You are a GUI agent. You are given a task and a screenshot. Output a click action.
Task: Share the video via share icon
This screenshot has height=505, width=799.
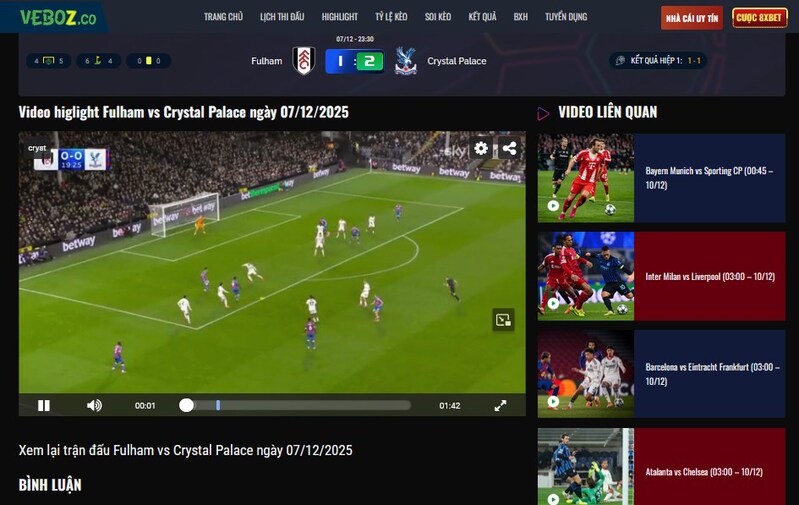point(509,148)
